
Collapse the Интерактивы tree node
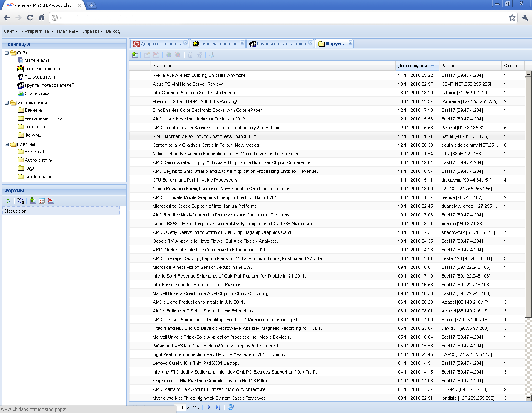coord(7,103)
